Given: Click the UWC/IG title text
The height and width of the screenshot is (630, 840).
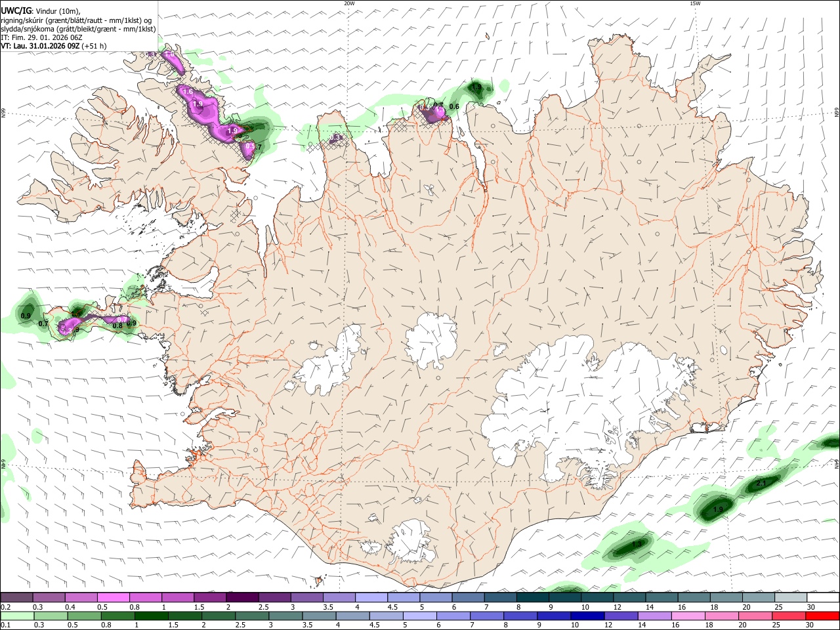Looking at the screenshot, I should [x=16, y=10].
